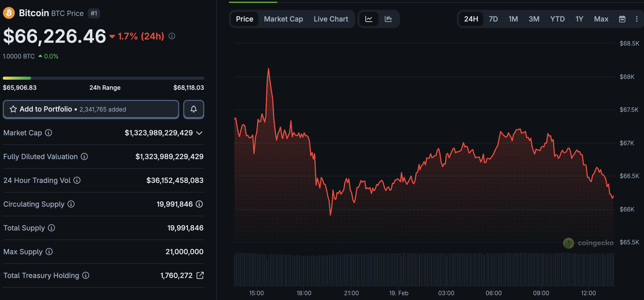This screenshot has width=644, height=300.
Task: Click the 1.0000 BTC text
Action: [19, 56]
